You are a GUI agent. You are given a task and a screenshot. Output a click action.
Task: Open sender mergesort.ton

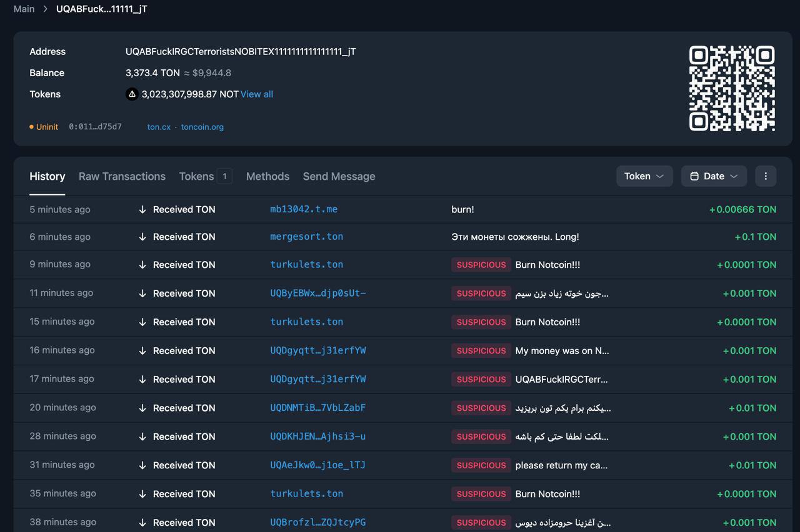[x=306, y=237]
